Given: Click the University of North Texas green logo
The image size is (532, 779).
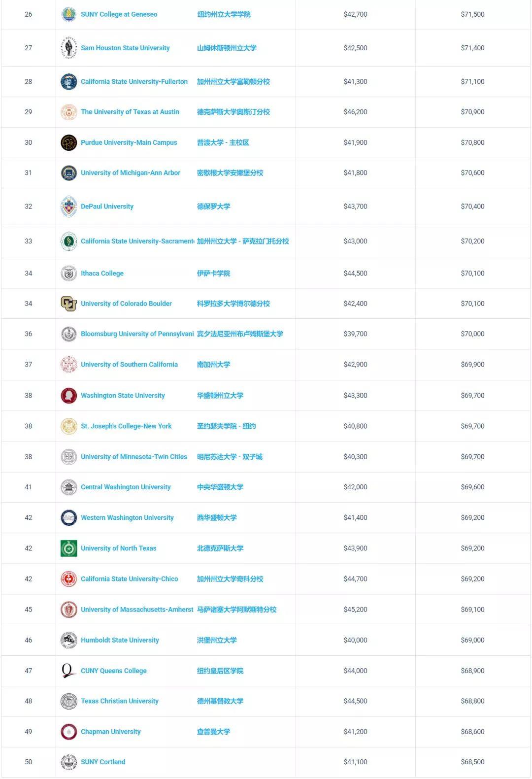Looking at the screenshot, I should pyautogui.click(x=68, y=548).
